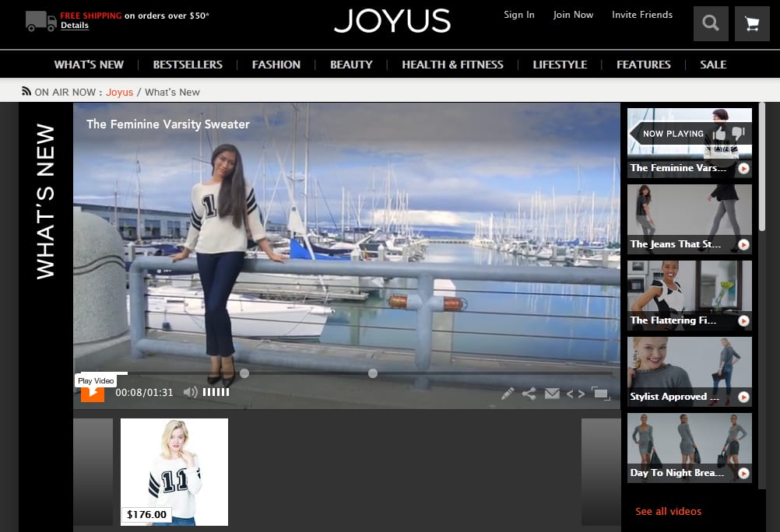Click the See all videos link
The width and height of the screenshot is (780, 532).
668,511
